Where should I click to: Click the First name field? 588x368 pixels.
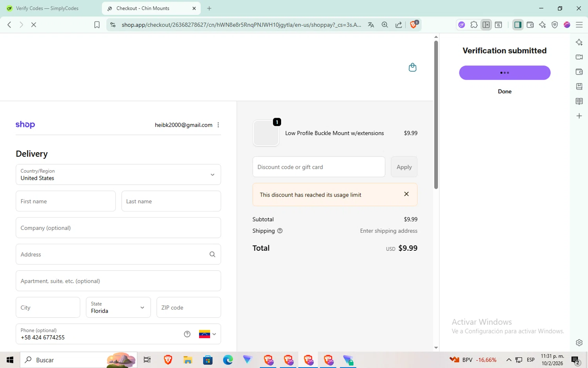coord(66,201)
